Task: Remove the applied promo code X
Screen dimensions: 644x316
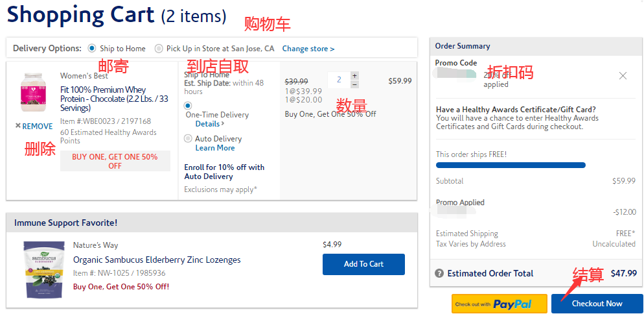Action: click(x=623, y=76)
